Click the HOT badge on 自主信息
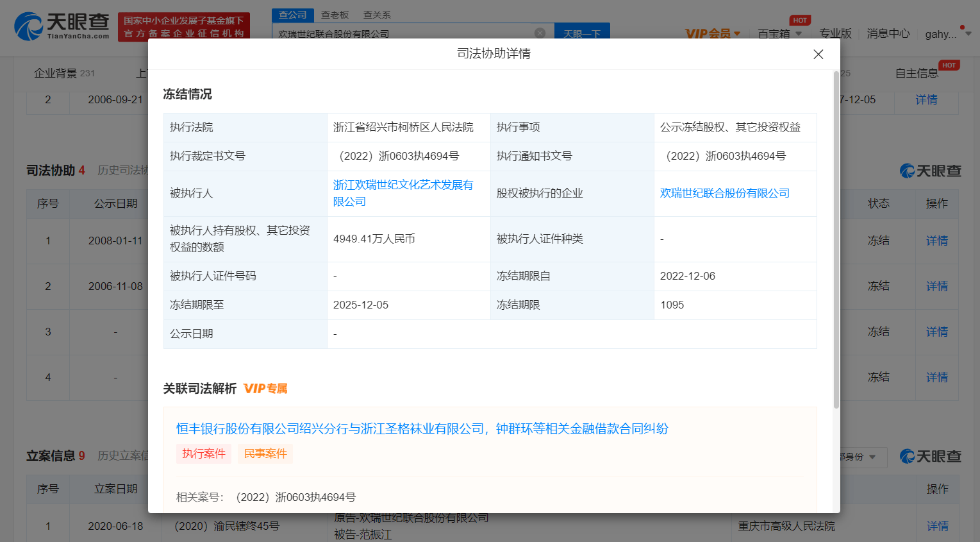980x542 pixels. 949,65
